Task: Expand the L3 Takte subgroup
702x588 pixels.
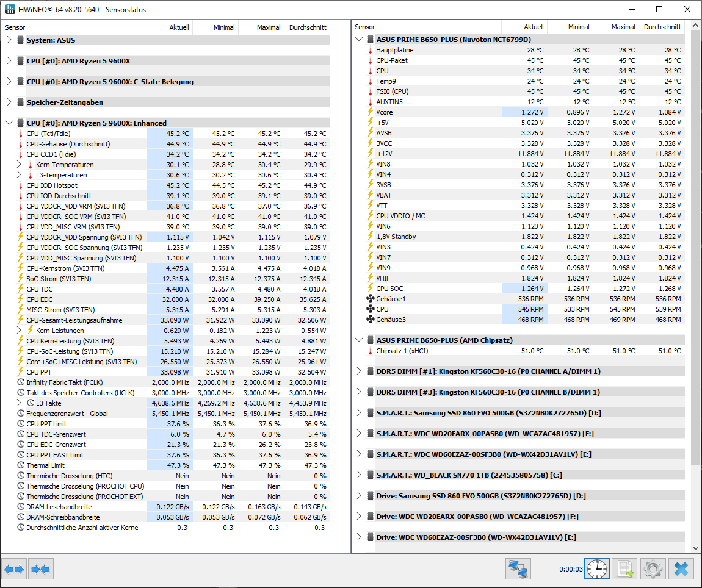Action: tap(19, 403)
